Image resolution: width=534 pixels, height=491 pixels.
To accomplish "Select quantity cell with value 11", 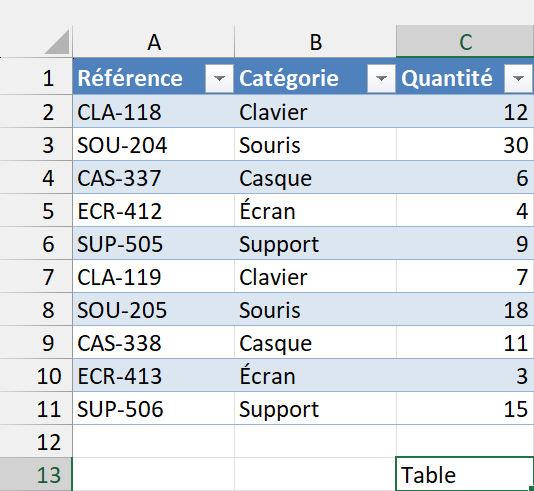I will (x=465, y=343).
